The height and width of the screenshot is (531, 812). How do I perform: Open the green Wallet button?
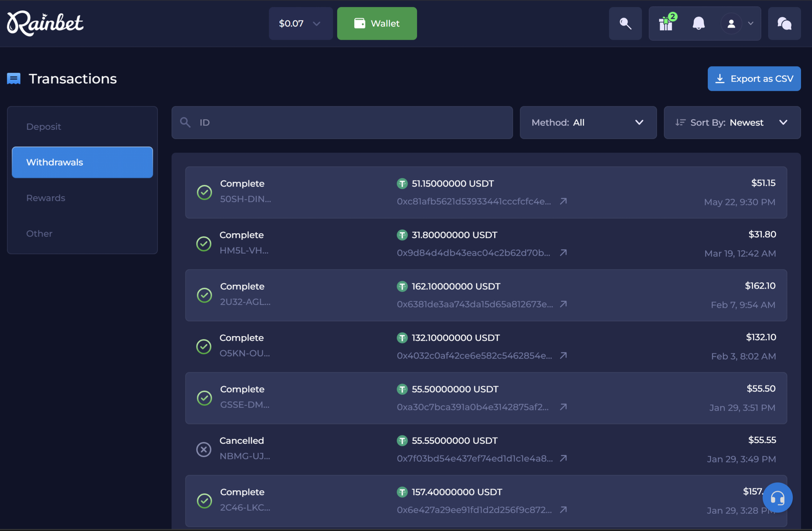(x=377, y=23)
